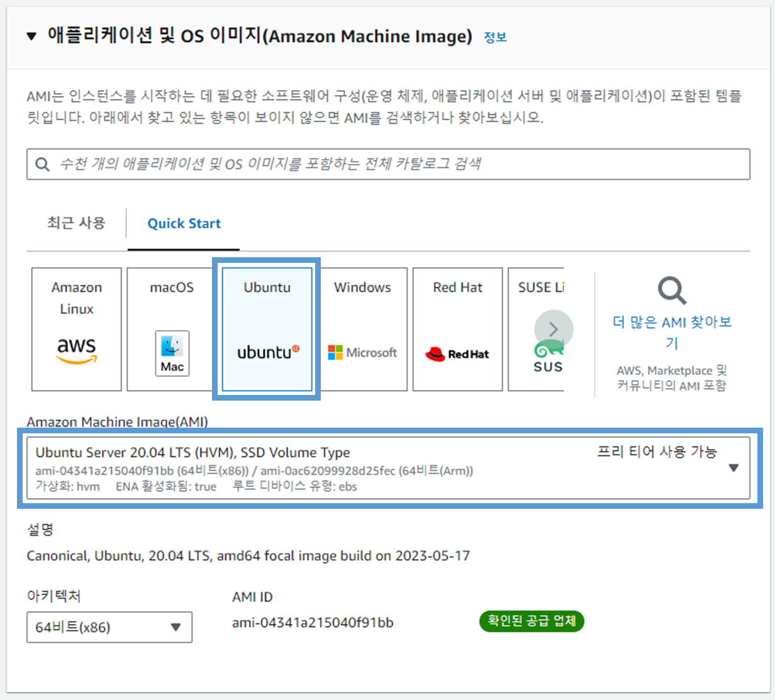Choose the SUSE Linux AMI card

click(536, 329)
